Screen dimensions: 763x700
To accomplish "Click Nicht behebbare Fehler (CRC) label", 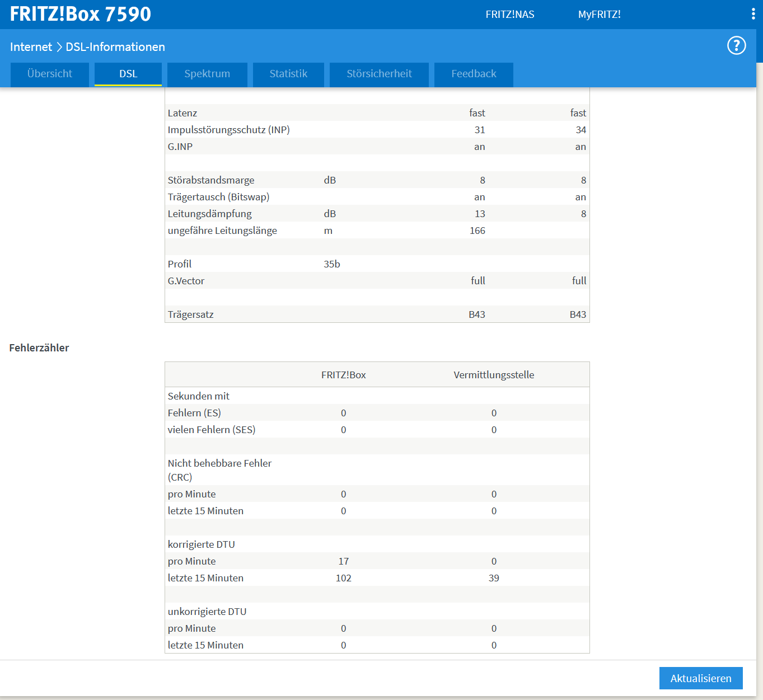I will click(219, 470).
